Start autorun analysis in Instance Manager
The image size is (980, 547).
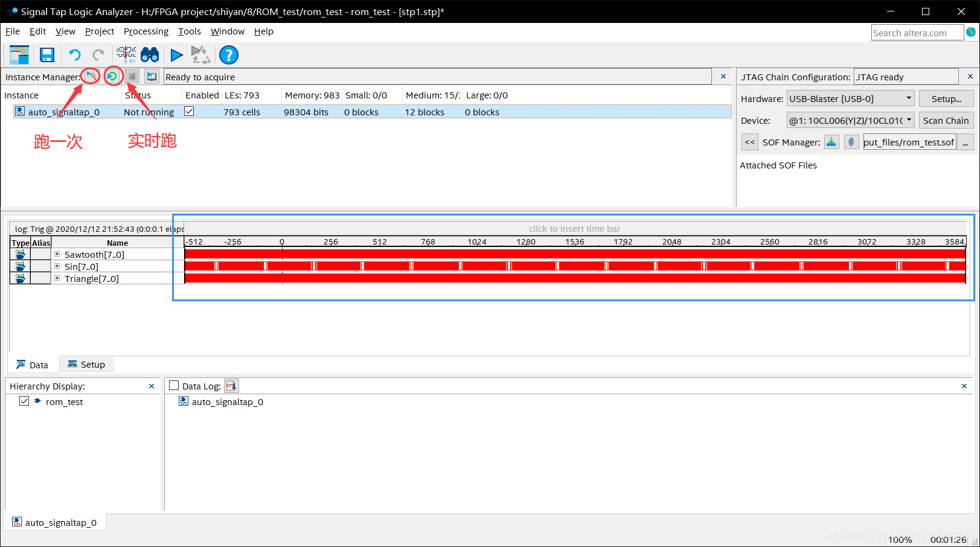[x=112, y=76]
